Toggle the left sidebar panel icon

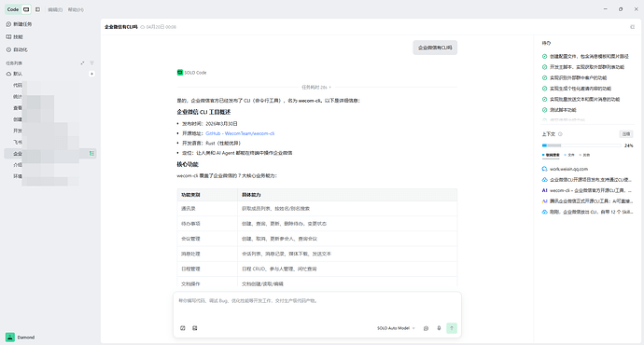pos(37,9)
